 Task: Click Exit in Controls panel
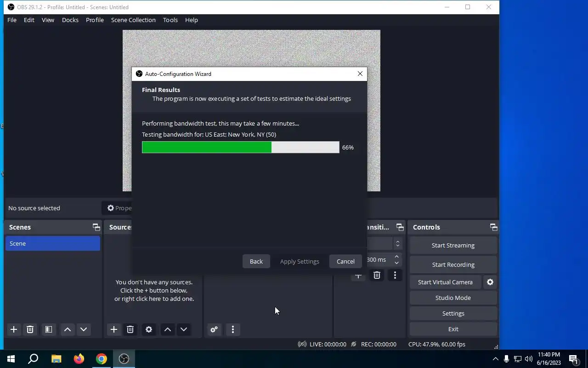pos(453,329)
